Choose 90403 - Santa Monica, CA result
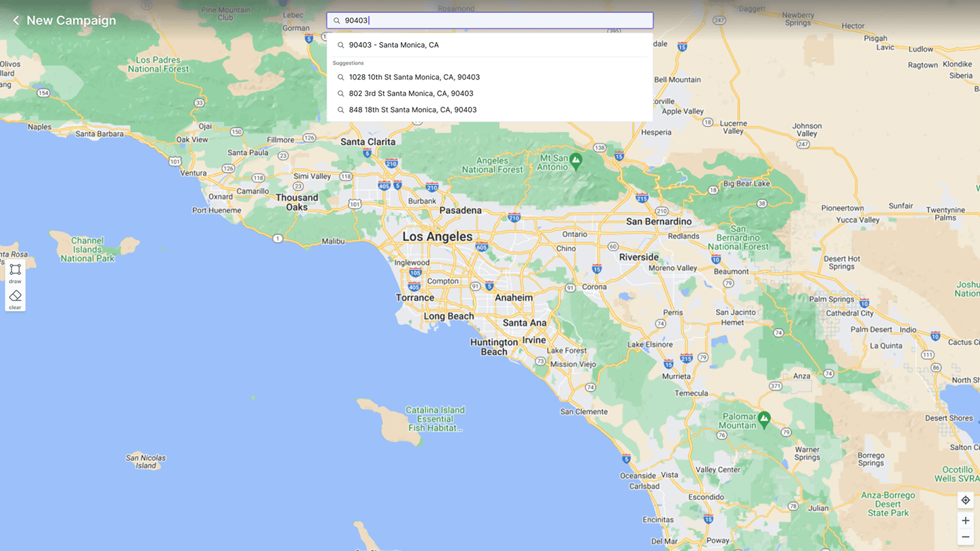The image size is (980, 551). (x=490, y=45)
